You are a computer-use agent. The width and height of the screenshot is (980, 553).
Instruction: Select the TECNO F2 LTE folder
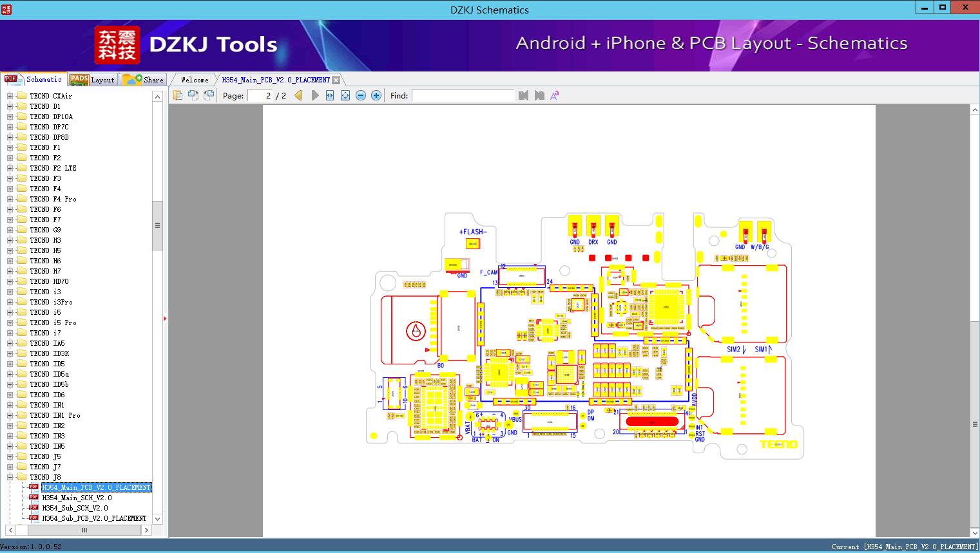click(x=53, y=168)
